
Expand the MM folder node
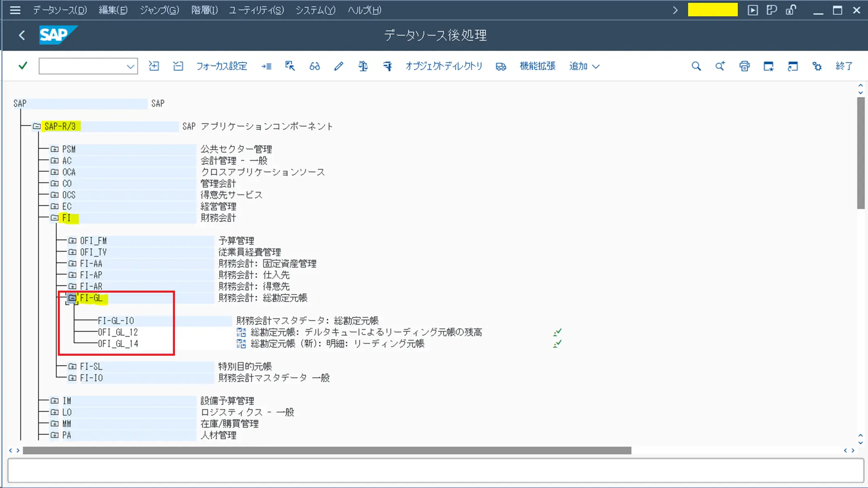55,423
